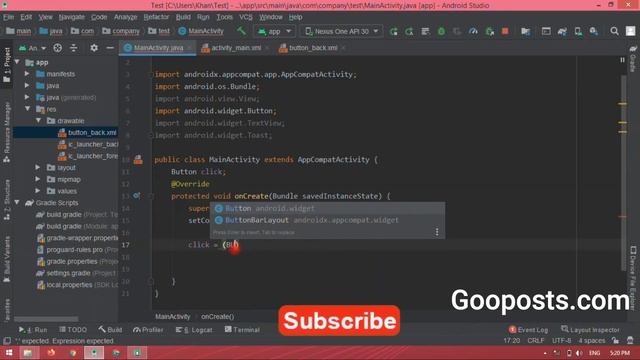Open the Run tool window button
The image size is (640, 360).
[x=33, y=330]
